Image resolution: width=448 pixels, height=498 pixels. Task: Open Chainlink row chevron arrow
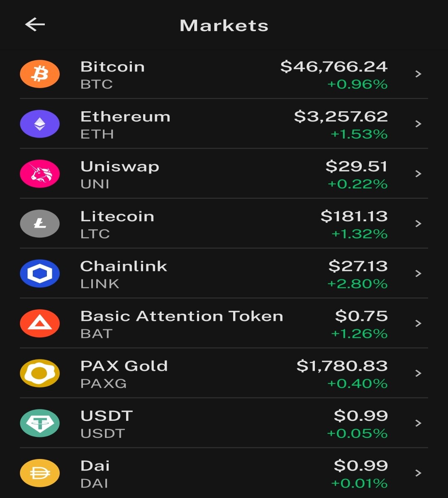[418, 273]
